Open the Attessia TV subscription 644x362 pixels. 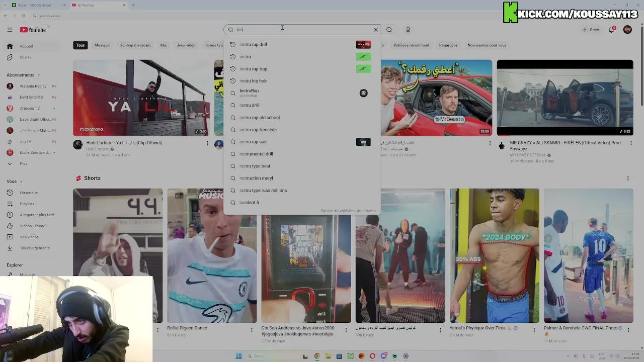33,108
